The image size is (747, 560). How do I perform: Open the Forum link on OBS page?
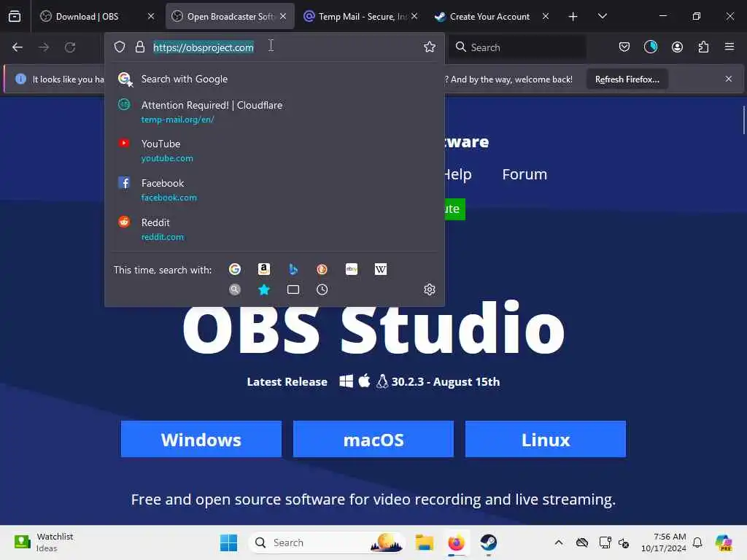tap(525, 174)
